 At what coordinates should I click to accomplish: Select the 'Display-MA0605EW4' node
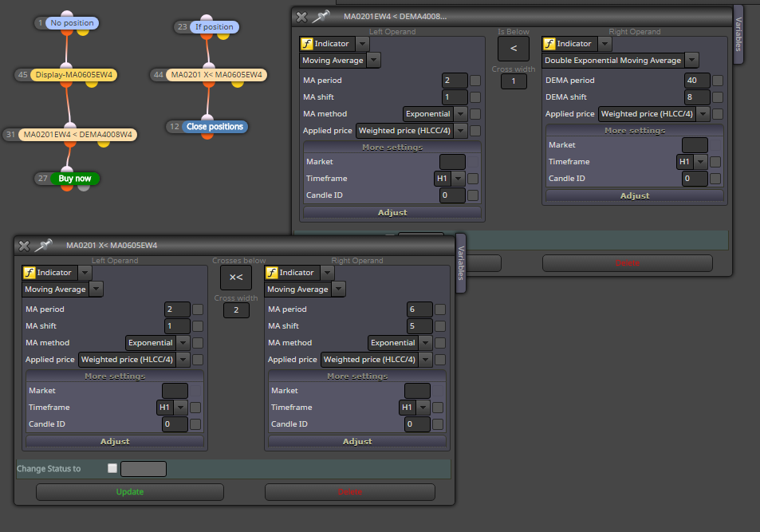click(x=73, y=75)
